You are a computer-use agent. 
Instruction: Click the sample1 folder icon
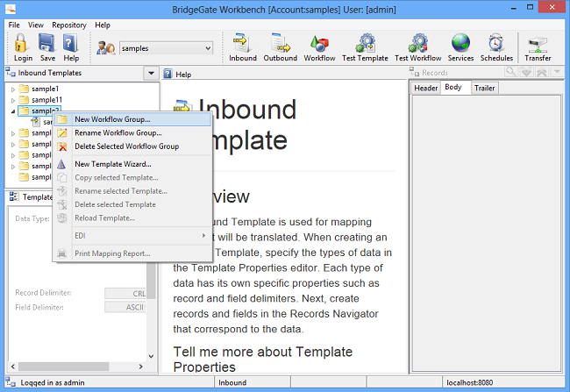click(x=24, y=89)
